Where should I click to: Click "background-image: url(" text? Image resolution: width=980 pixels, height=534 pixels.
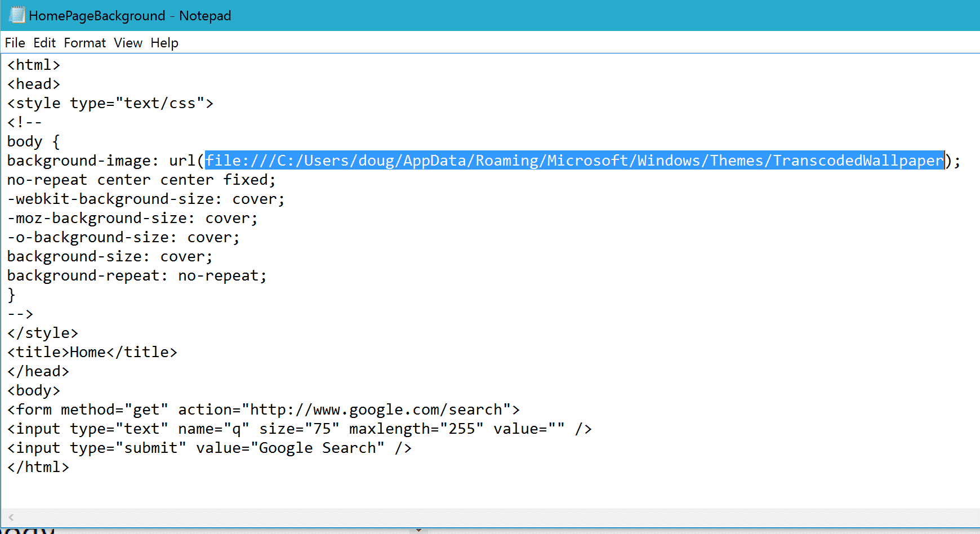click(105, 161)
